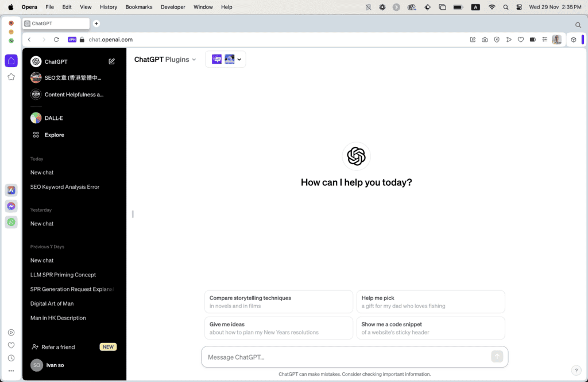Click the first plugin icon in the header
This screenshot has width=588, height=382.
coord(216,59)
